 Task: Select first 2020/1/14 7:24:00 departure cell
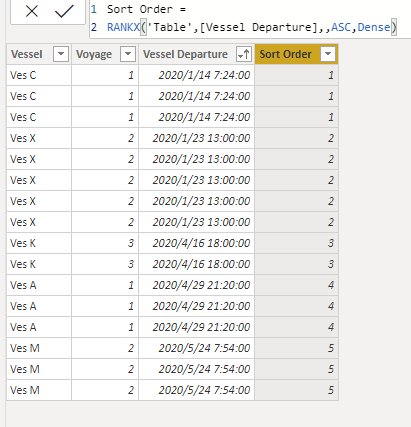[x=197, y=75]
